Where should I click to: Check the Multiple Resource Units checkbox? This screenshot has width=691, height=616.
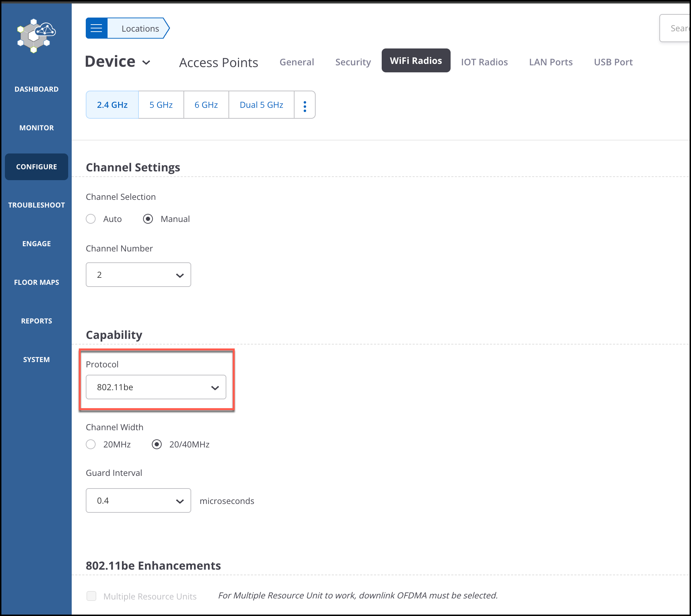coord(91,596)
